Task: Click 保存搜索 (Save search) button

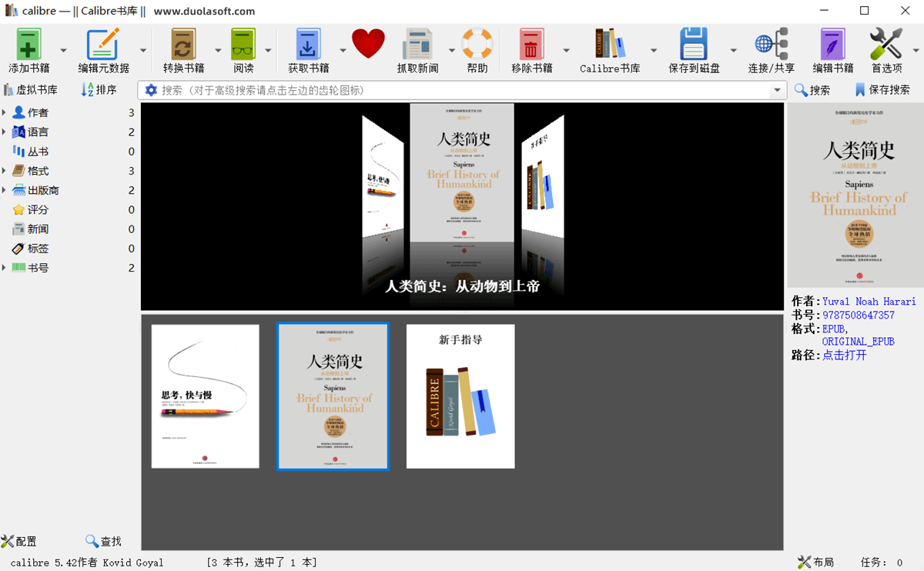Action: click(x=882, y=90)
